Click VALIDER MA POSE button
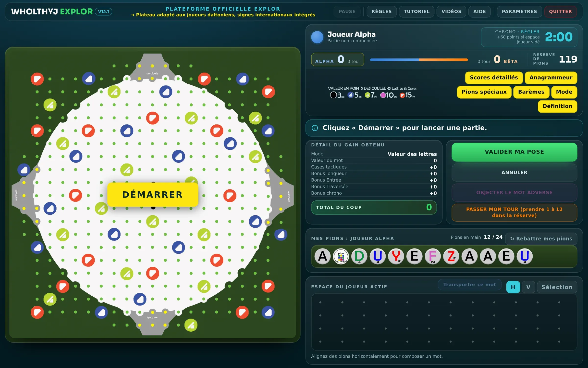This screenshot has width=588, height=368. click(514, 152)
